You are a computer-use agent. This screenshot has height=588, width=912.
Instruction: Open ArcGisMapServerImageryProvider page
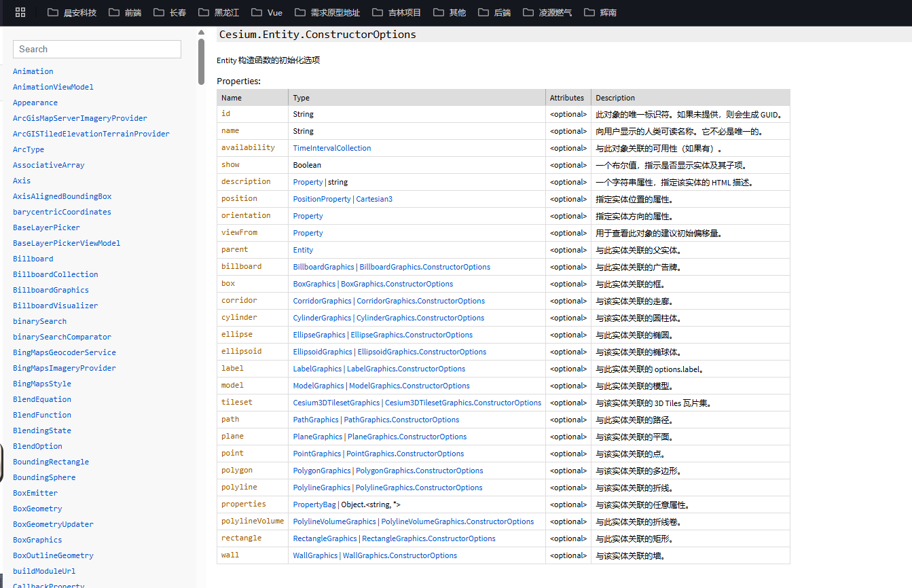(80, 118)
